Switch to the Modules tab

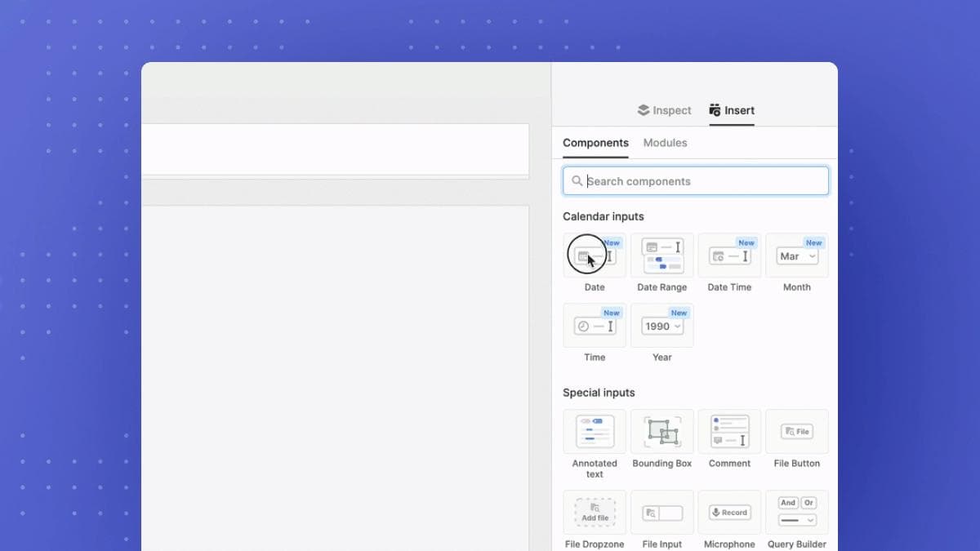click(665, 143)
